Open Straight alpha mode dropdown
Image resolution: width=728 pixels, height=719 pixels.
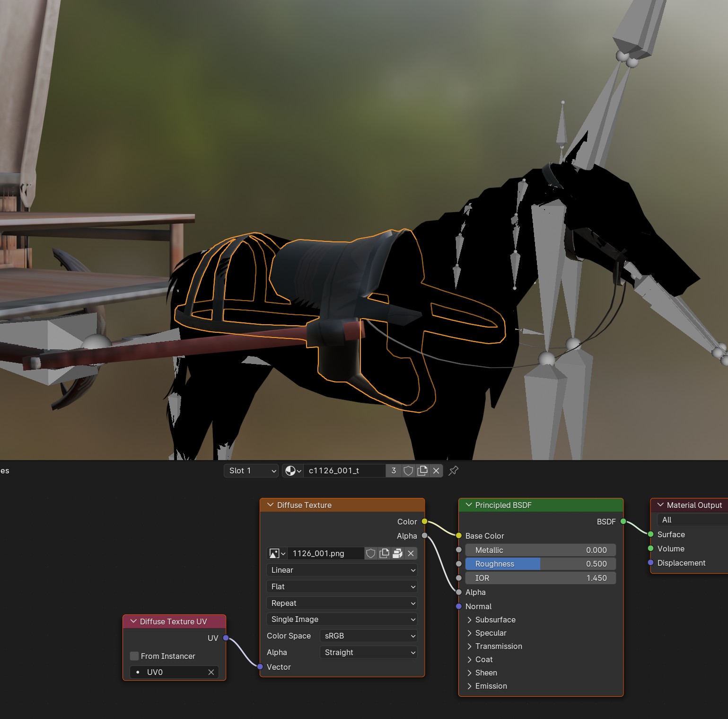click(x=368, y=652)
